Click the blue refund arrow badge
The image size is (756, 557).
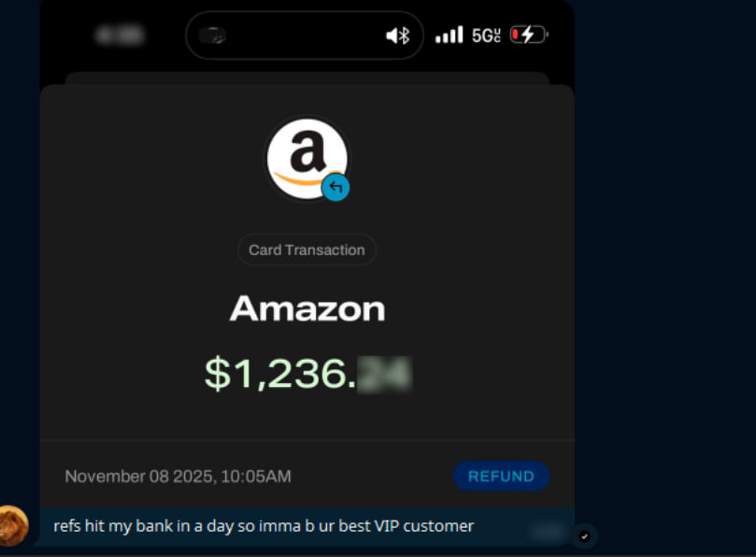(x=335, y=187)
